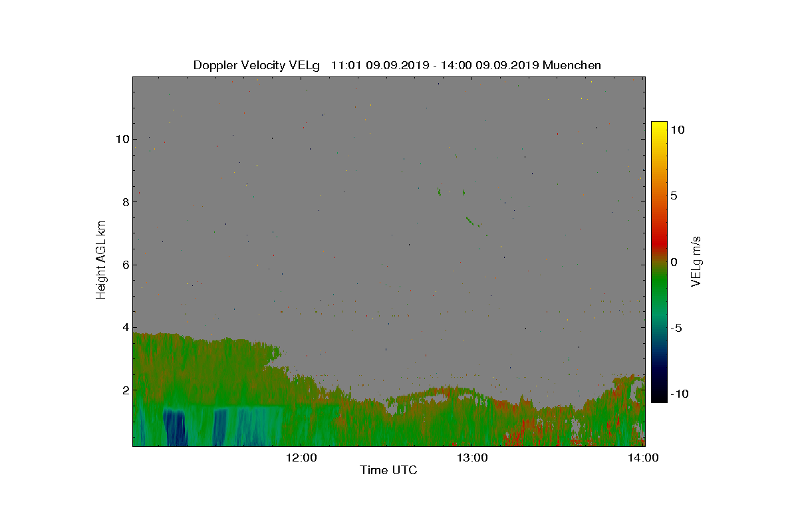
Task: Click the height tick label 6
Action: pos(124,265)
